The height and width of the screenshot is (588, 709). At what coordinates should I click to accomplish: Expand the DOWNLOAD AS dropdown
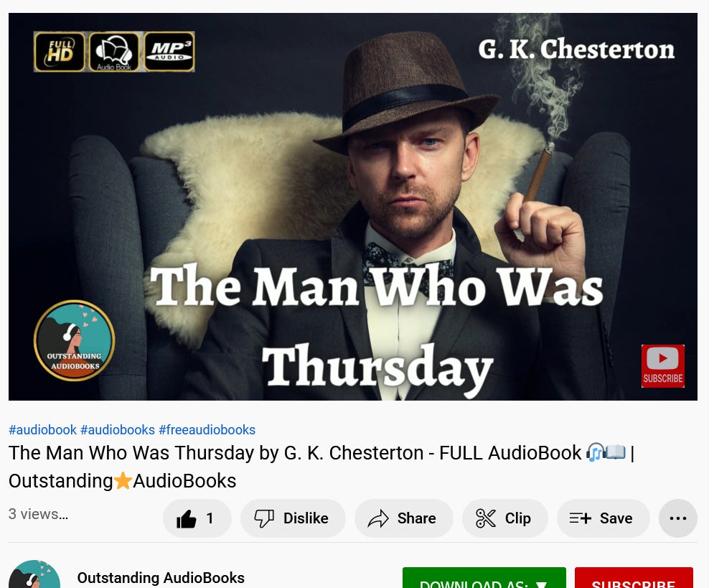(x=484, y=579)
